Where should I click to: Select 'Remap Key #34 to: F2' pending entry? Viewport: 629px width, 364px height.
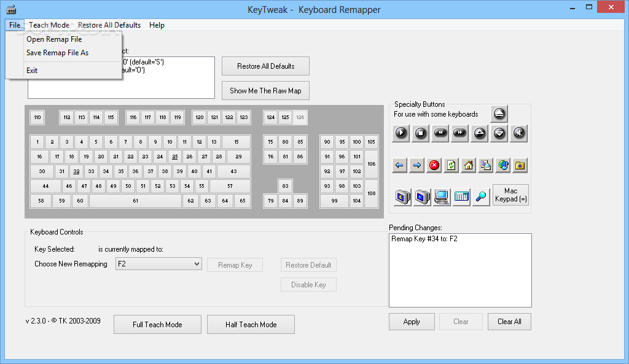tap(424, 239)
